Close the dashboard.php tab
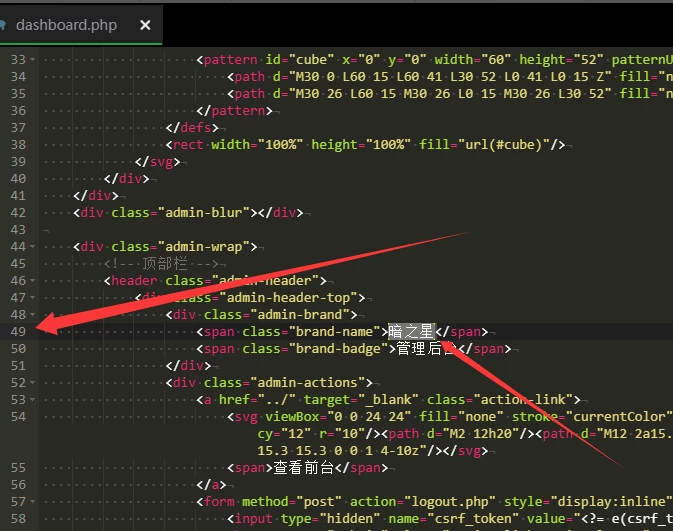 pyautogui.click(x=145, y=25)
